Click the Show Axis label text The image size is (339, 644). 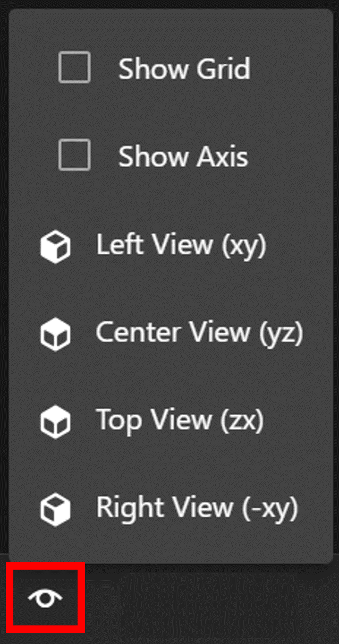click(x=183, y=157)
